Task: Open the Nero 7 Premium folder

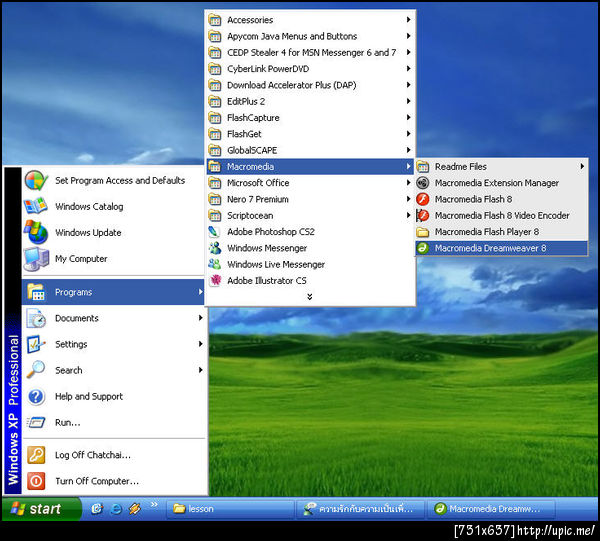Action: (x=310, y=199)
